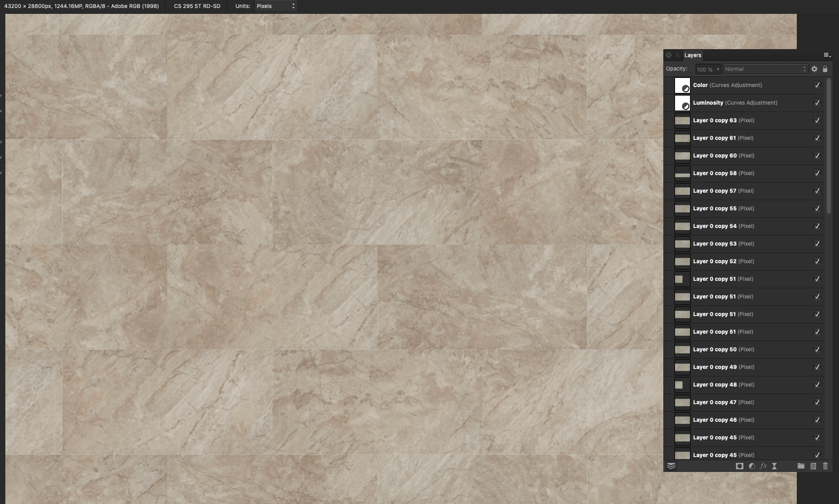Click the Opacity label in Layers panel
Viewport: 839px width, 504px height.
click(x=677, y=69)
